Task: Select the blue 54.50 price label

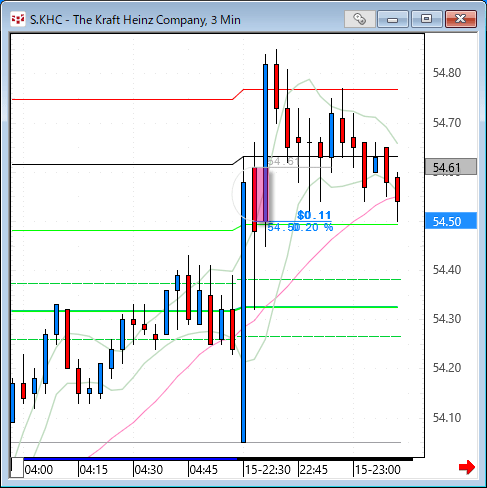Action: click(451, 221)
